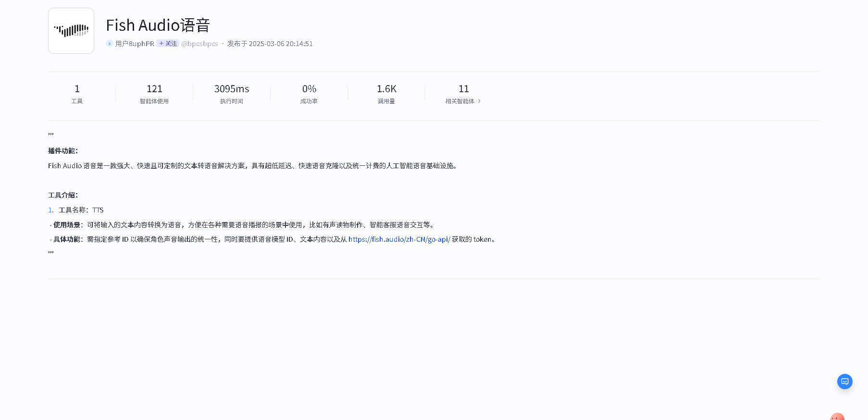Click the red mascot icon at the page corner
The width and height of the screenshot is (868, 420).
(837, 417)
